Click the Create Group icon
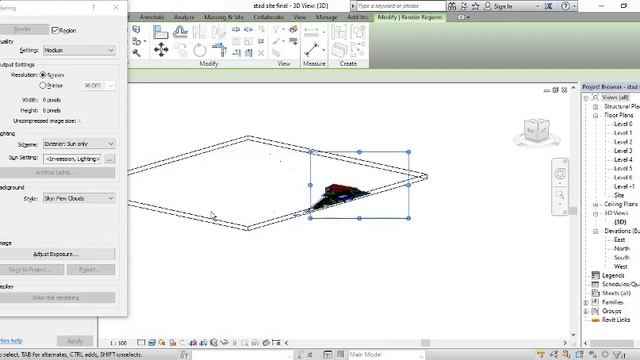 pos(358,32)
